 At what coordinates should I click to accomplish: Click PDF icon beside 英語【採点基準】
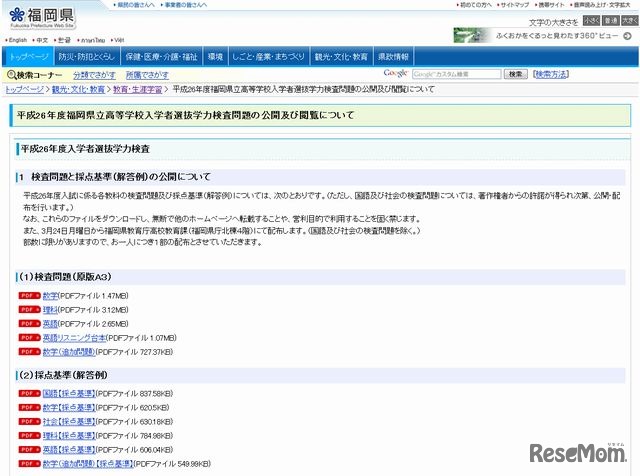29,449
